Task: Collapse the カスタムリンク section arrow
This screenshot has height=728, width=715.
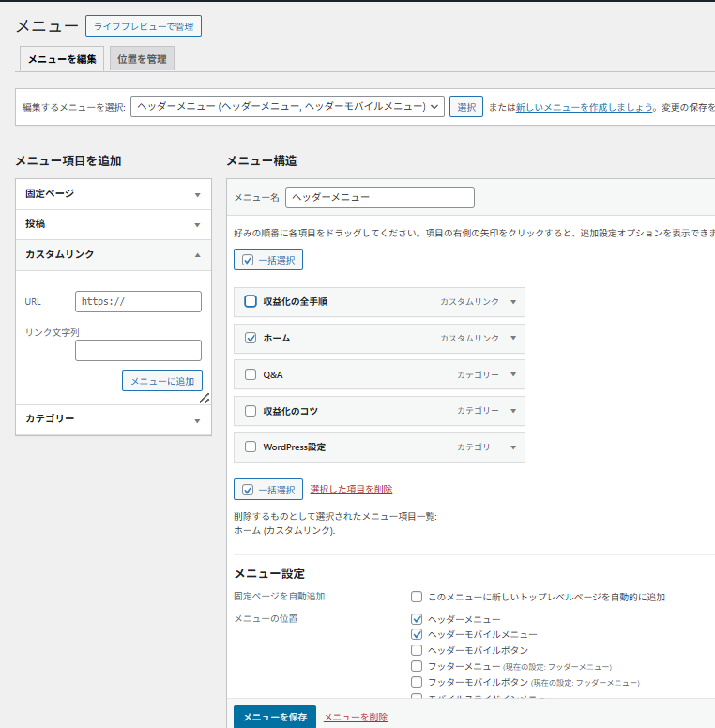Action: pyautogui.click(x=197, y=254)
